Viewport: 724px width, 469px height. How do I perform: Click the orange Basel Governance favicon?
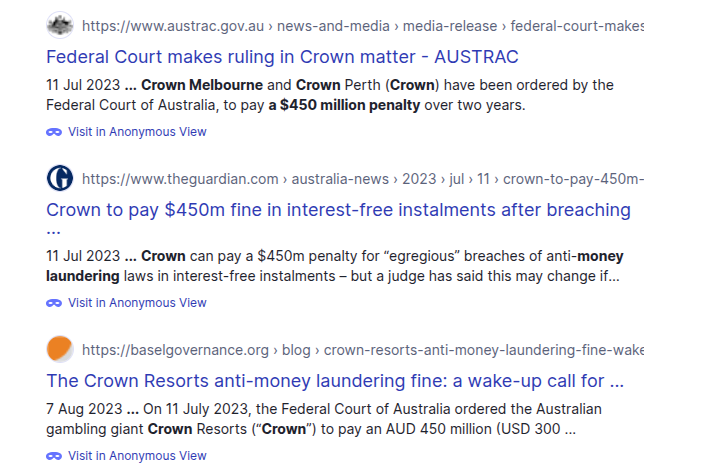point(60,349)
